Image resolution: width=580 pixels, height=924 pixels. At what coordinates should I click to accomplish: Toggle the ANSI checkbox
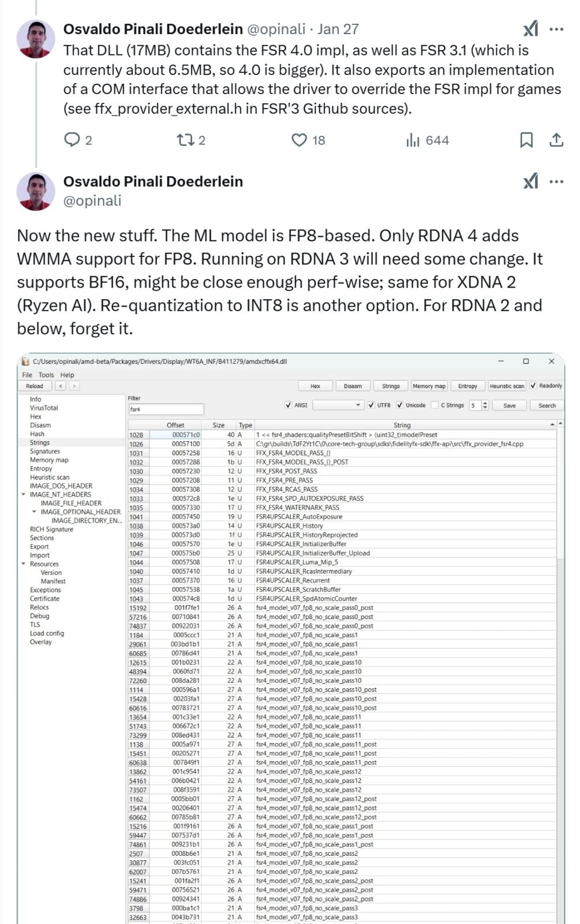coord(289,405)
